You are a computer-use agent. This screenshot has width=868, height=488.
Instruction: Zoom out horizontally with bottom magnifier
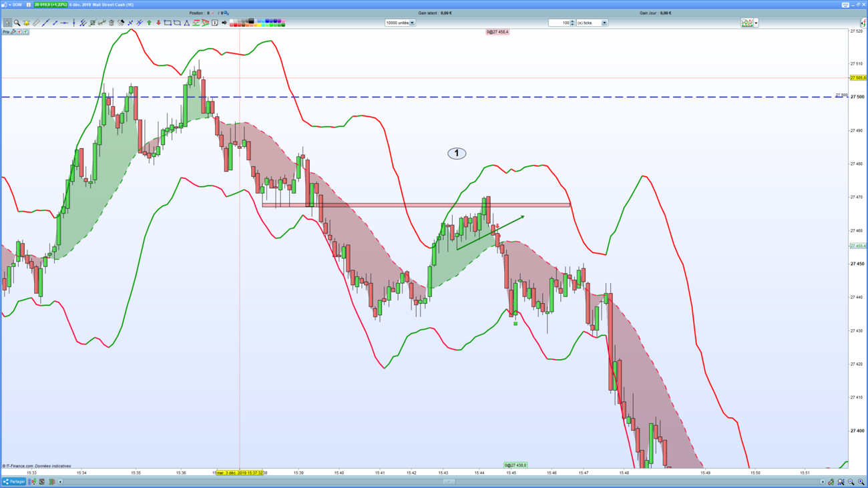(x=851, y=481)
